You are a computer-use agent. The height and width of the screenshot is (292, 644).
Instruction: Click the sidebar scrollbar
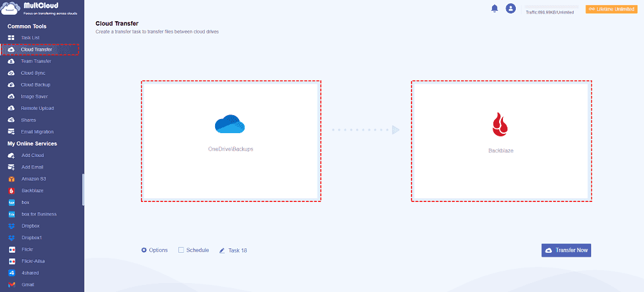[x=83, y=189]
